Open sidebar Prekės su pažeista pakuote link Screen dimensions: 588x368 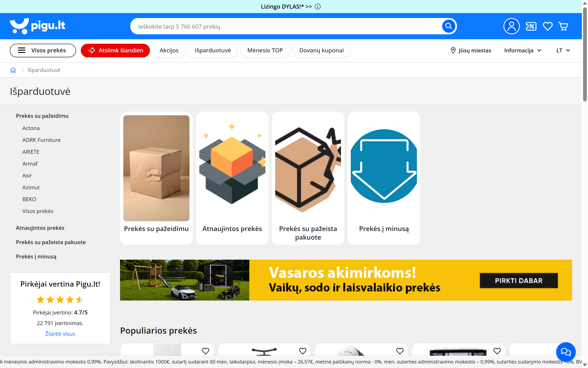(51, 242)
